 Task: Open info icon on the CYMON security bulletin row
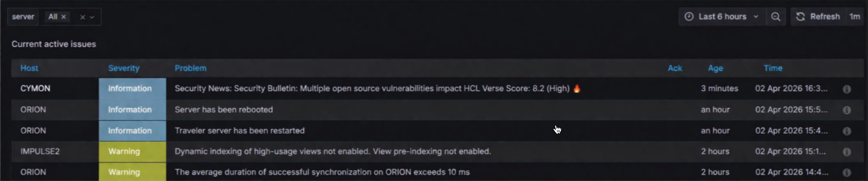847,89
